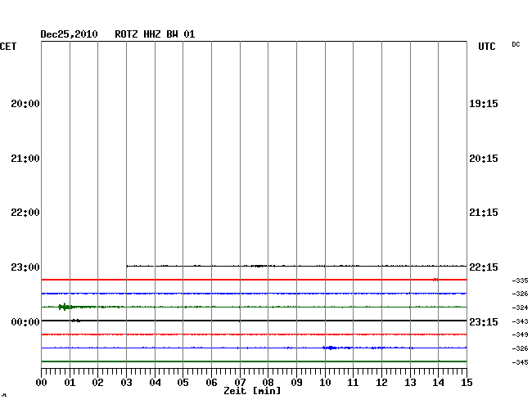The height and width of the screenshot is (404, 532).
Task: Click minute 14 on the time axis
Action: pyautogui.click(x=439, y=383)
